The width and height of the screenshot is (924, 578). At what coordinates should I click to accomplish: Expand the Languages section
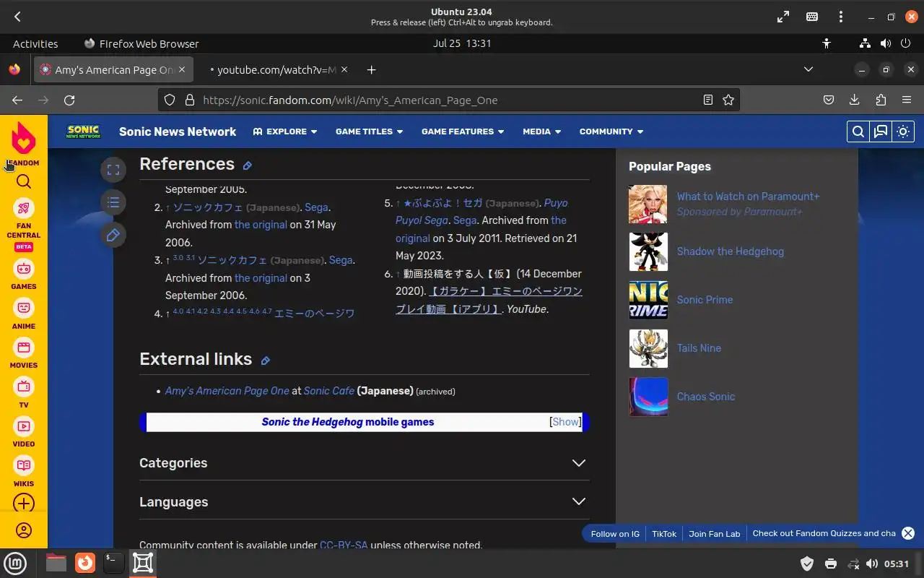(x=364, y=502)
